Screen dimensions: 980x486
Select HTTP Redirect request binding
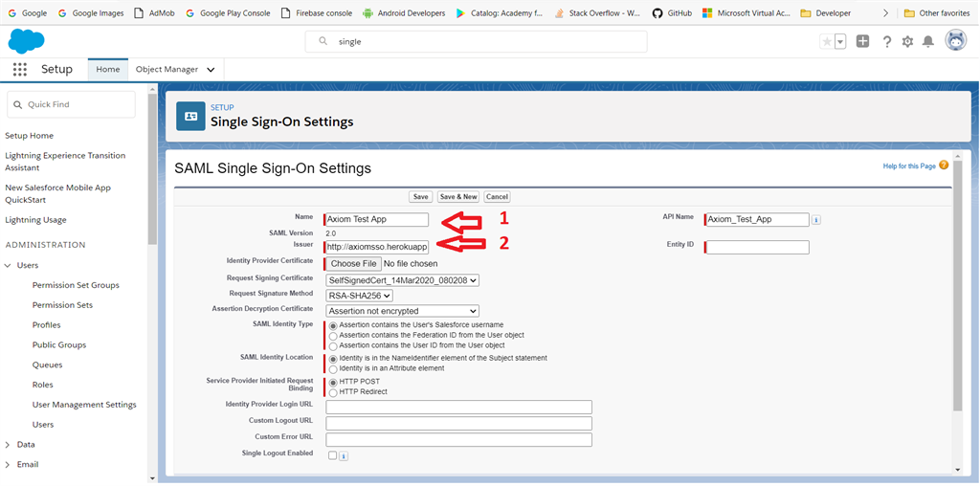click(x=333, y=392)
